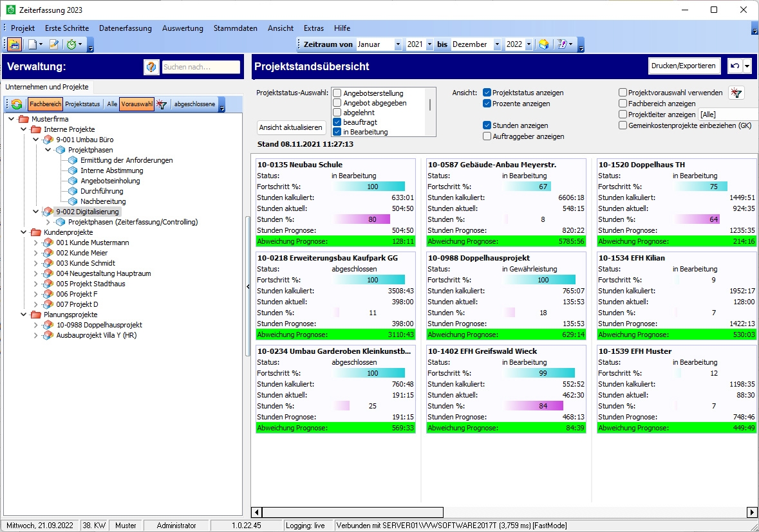This screenshot has width=759, height=532.
Task: Click the abgeschlossene filter button
Action: pyautogui.click(x=194, y=104)
